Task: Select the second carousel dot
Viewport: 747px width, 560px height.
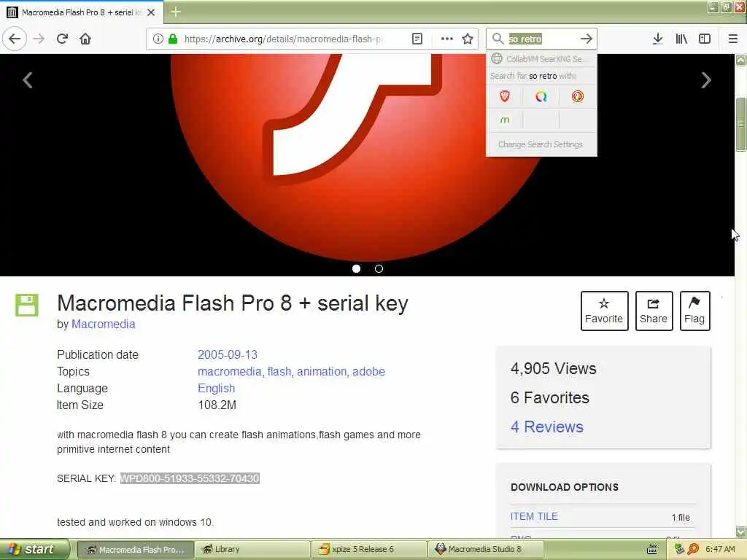Action: (x=379, y=268)
